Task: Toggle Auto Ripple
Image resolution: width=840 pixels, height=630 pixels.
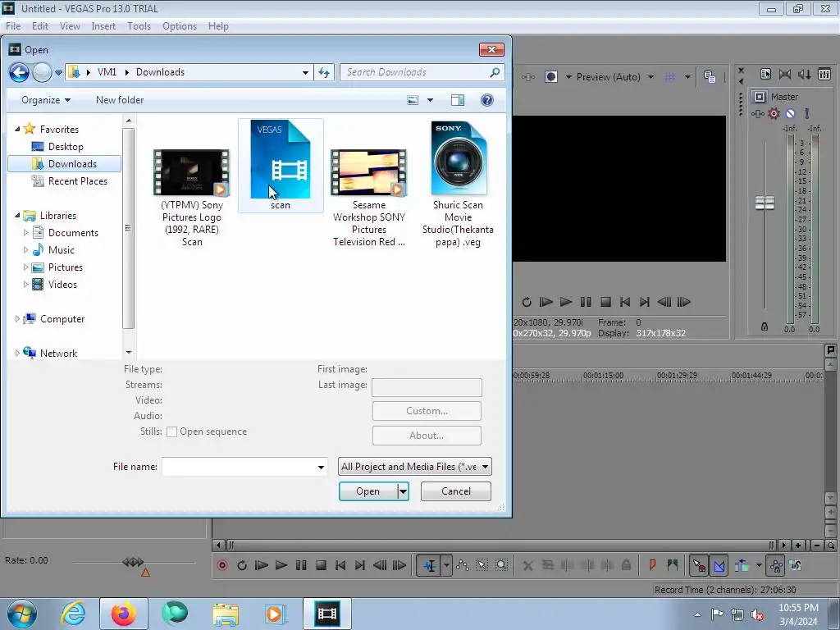Action: [x=742, y=565]
